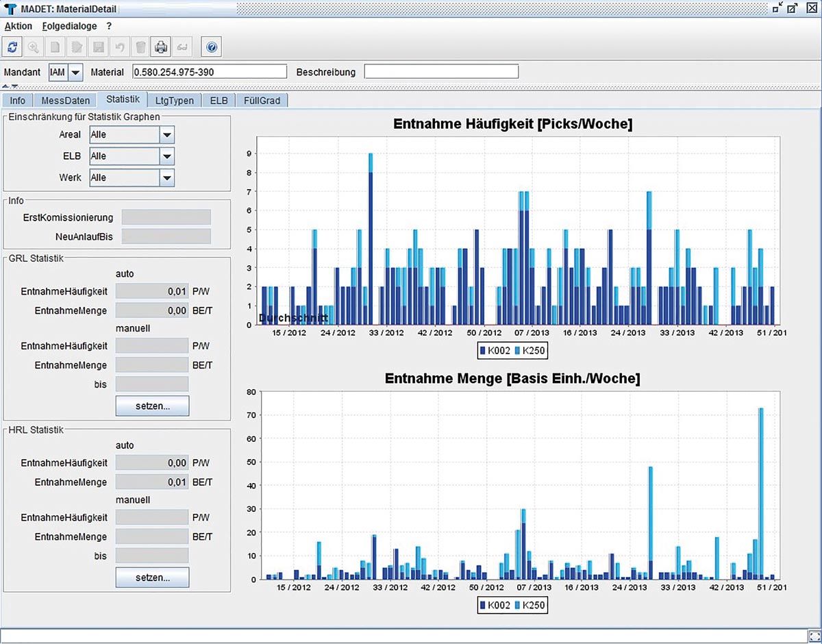Switch to the FüllGrad tab
Viewport: 822px width, 644px height.
point(262,100)
